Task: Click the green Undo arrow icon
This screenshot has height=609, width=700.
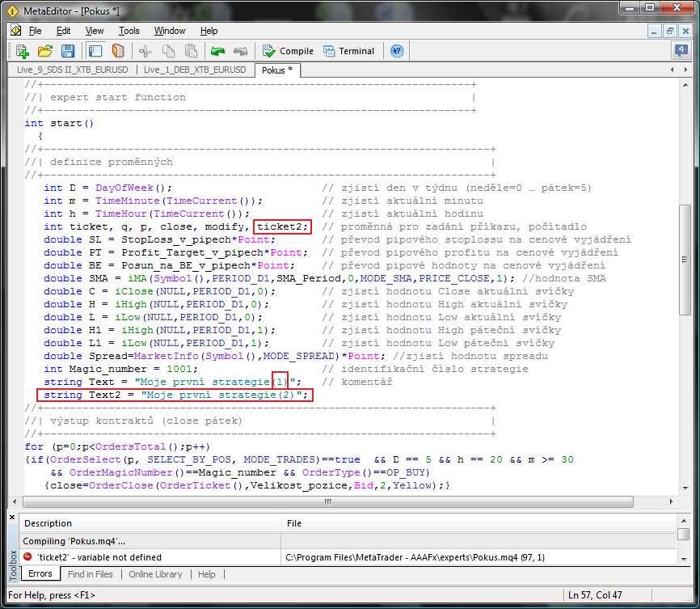Action: (x=218, y=51)
